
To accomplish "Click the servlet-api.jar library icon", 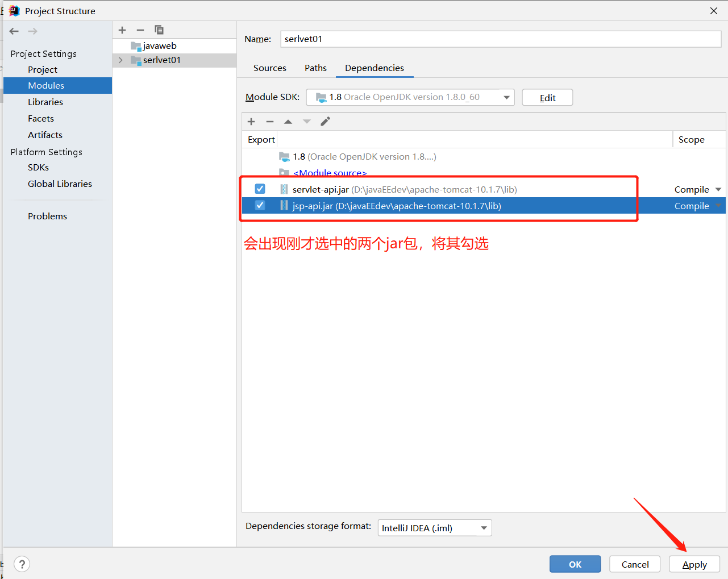I will pyautogui.click(x=284, y=189).
